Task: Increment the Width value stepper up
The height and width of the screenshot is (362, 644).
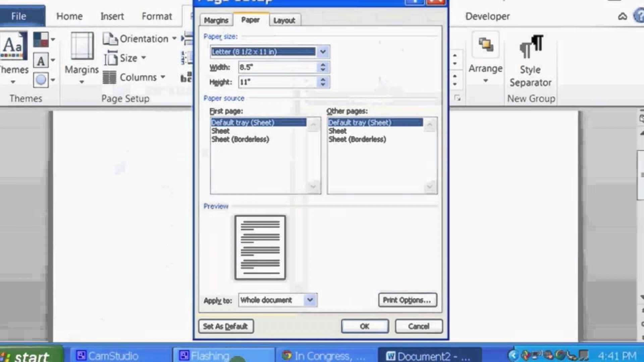Action: (323, 65)
